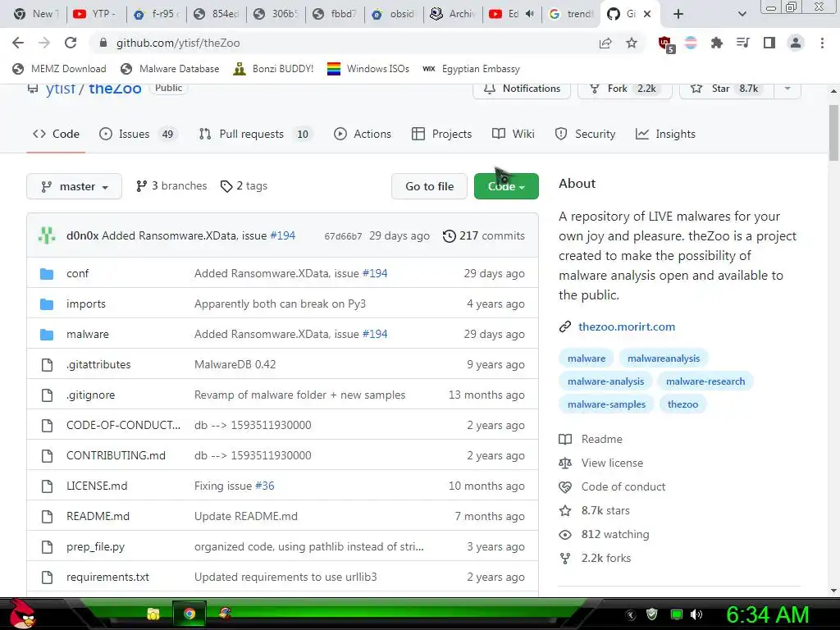Open the uBlock extension shield icon

(x=666, y=44)
